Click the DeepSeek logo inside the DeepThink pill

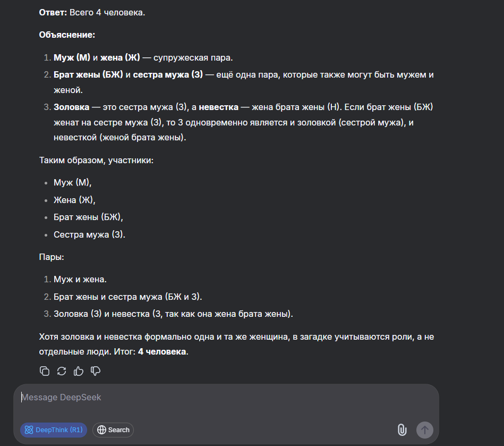29,430
